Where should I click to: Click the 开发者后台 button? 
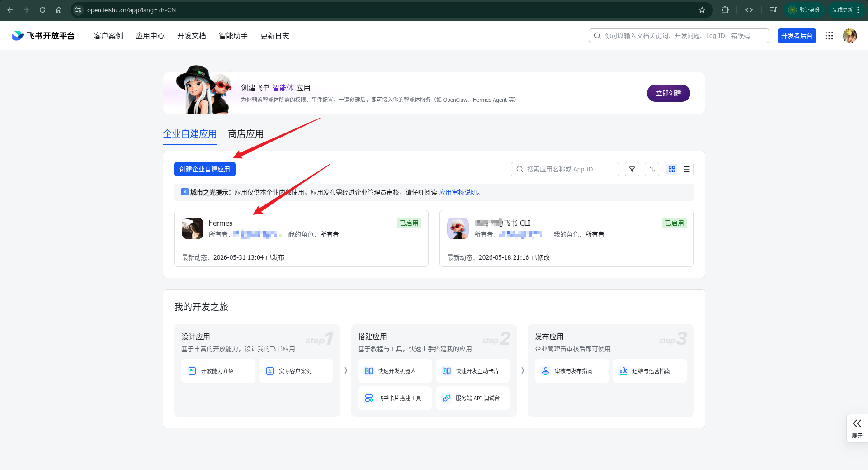[797, 36]
